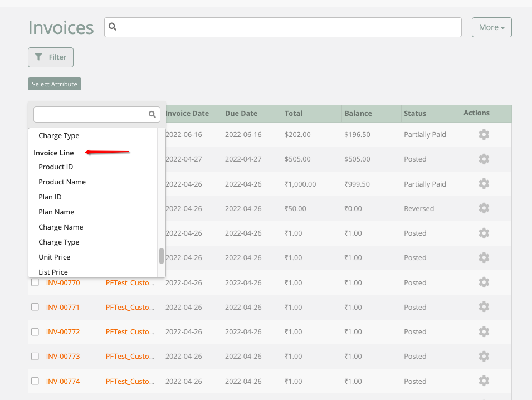
Task: Choose Product Name attribute
Action: 62,182
